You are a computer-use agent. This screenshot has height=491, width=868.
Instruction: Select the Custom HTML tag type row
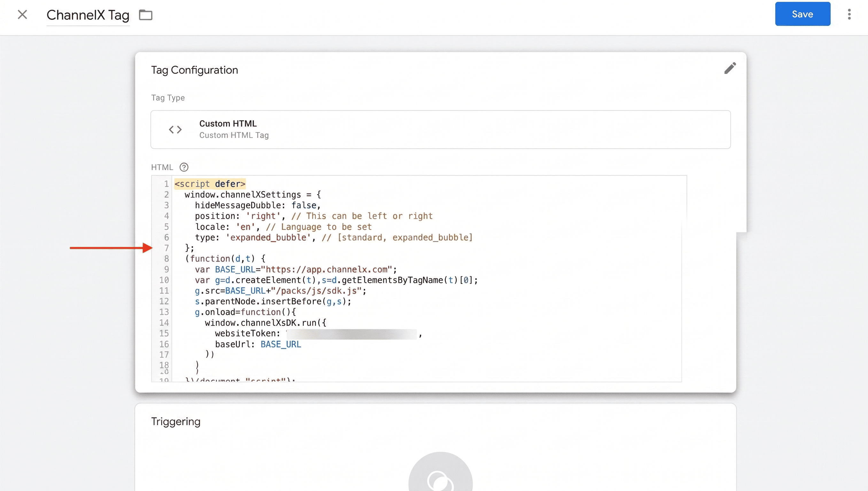click(x=441, y=129)
